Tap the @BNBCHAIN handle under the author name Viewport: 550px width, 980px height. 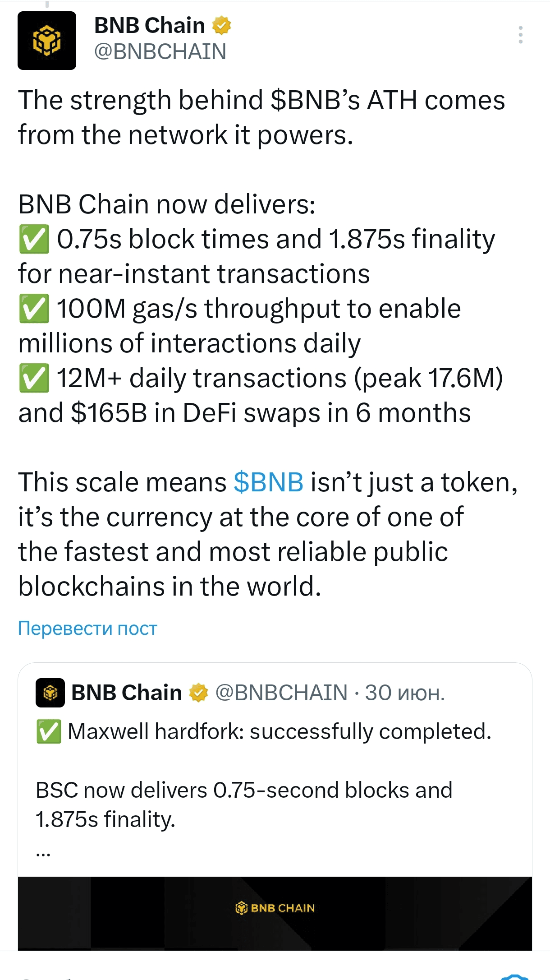pyautogui.click(x=160, y=51)
